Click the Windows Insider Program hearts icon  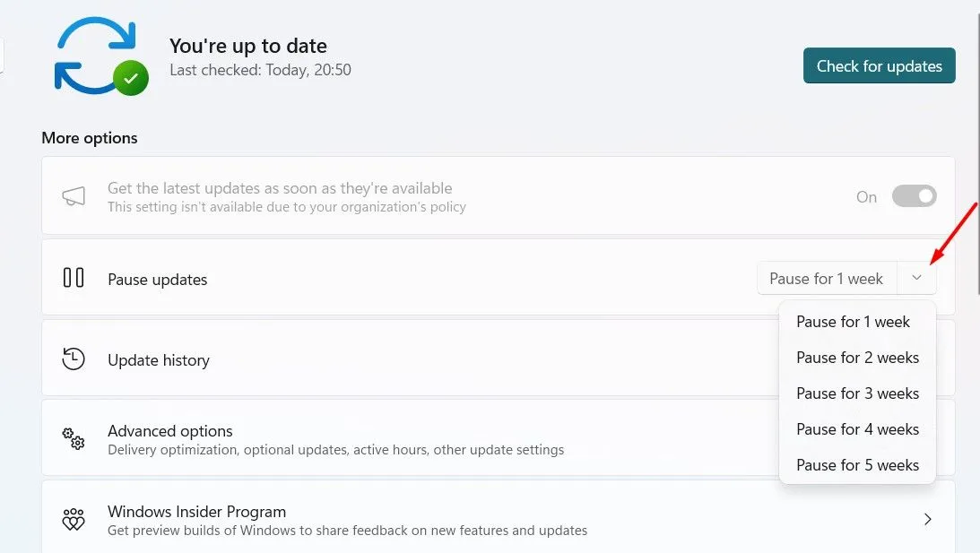(74, 519)
